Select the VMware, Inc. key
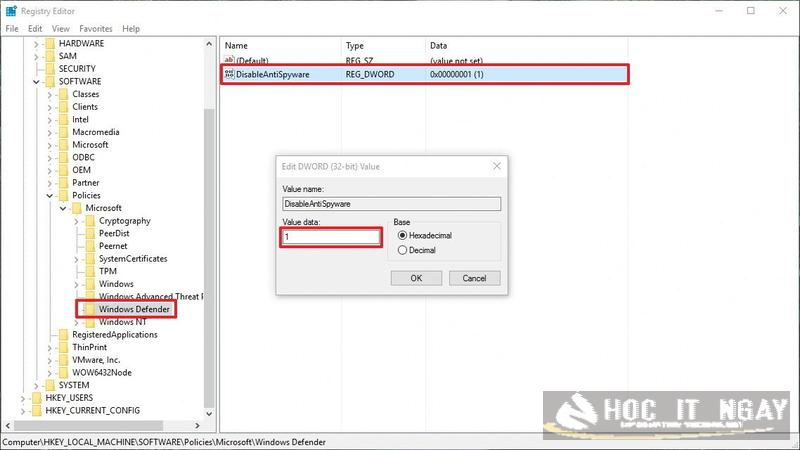This screenshot has height=450, width=800. pyautogui.click(x=96, y=360)
